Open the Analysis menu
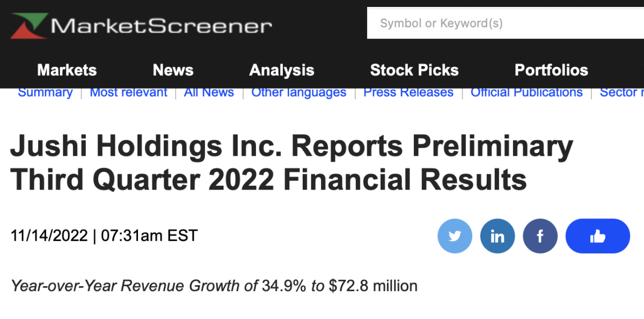This screenshot has width=644, height=319. (282, 70)
